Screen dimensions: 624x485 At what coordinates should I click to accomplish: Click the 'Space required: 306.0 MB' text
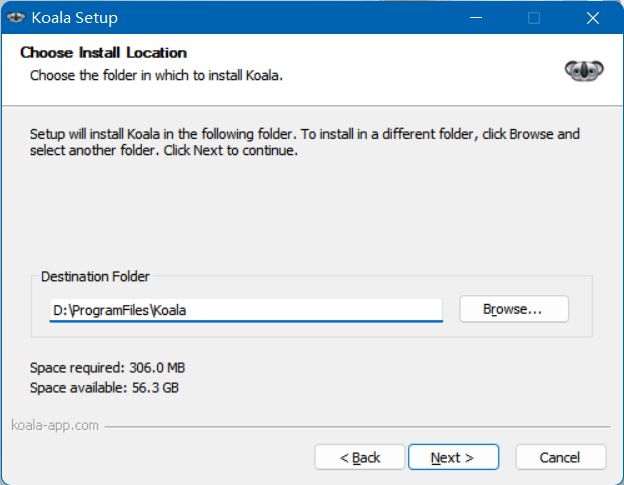pos(107,368)
